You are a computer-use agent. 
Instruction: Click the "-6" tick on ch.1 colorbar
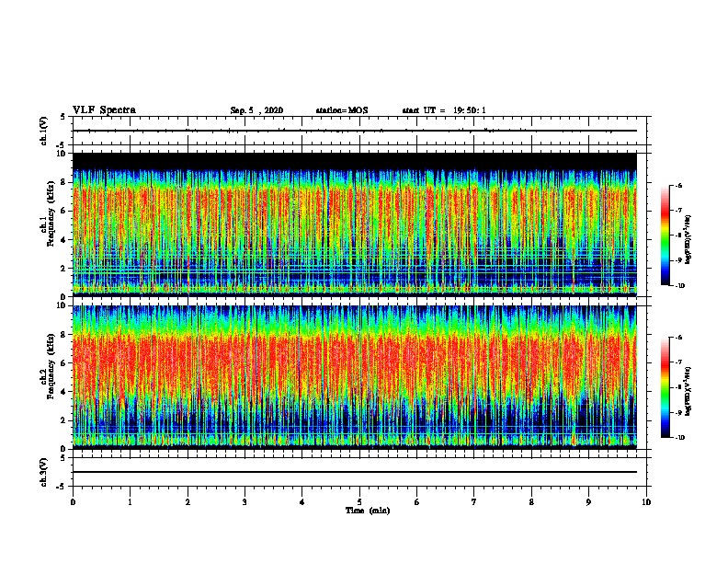coord(678,185)
